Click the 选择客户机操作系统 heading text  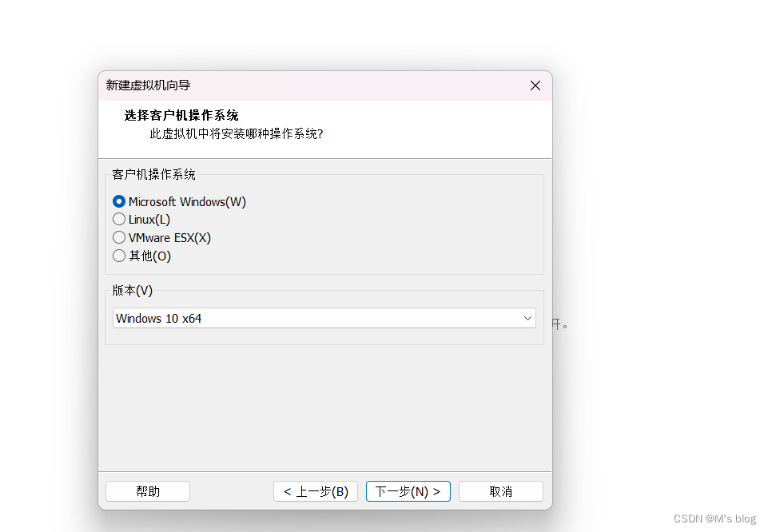181,116
